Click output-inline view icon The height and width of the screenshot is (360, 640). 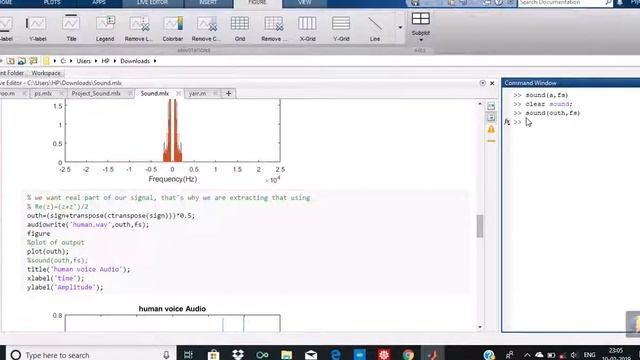click(491, 117)
